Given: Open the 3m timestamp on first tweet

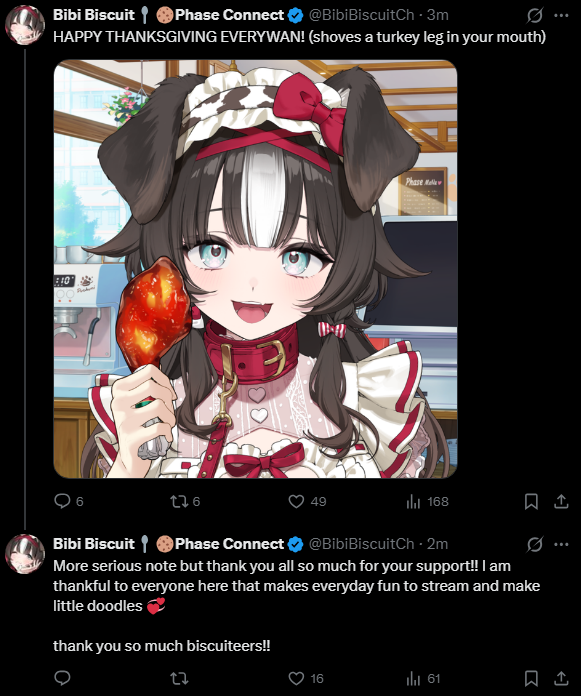Looking at the screenshot, I should coord(437,15).
